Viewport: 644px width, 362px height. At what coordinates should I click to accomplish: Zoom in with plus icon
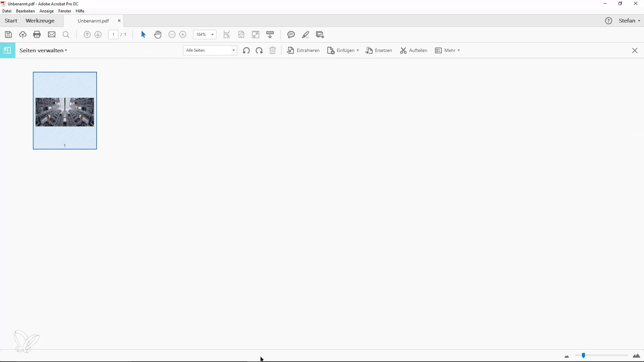pos(183,35)
